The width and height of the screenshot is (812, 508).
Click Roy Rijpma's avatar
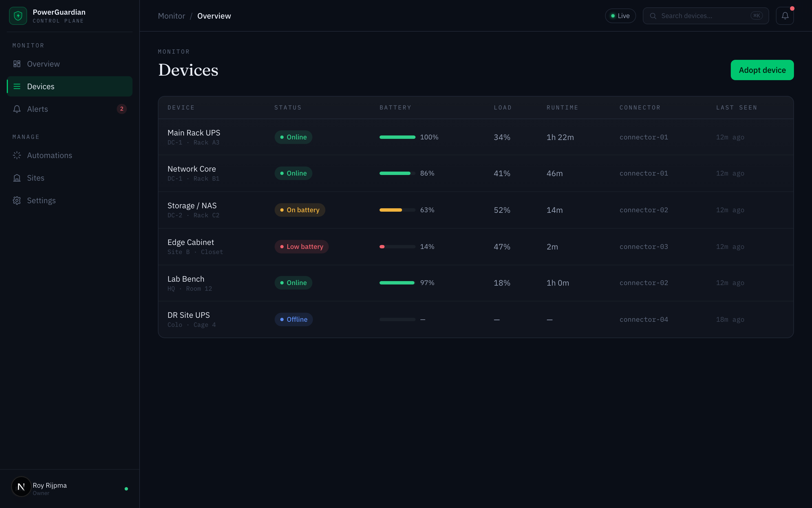click(x=21, y=487)
